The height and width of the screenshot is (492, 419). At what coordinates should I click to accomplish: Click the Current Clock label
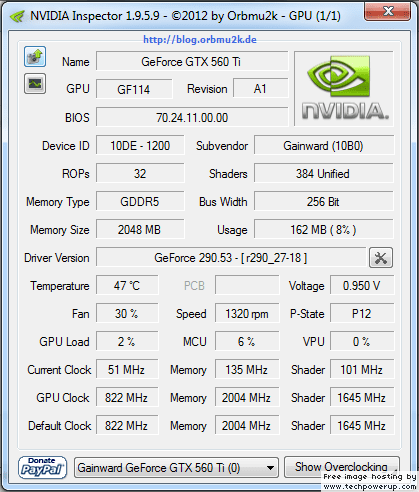[59, 370]
